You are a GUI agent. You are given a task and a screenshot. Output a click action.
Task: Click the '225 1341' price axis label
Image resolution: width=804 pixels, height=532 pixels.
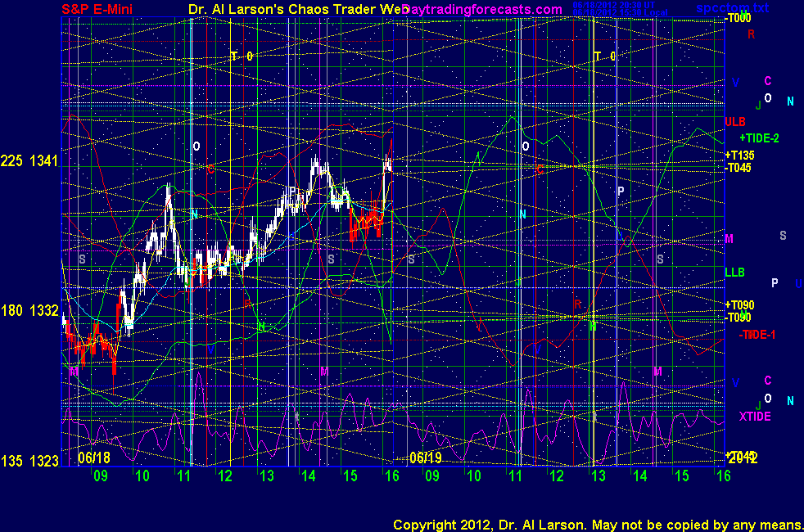[x=29, y=161]
